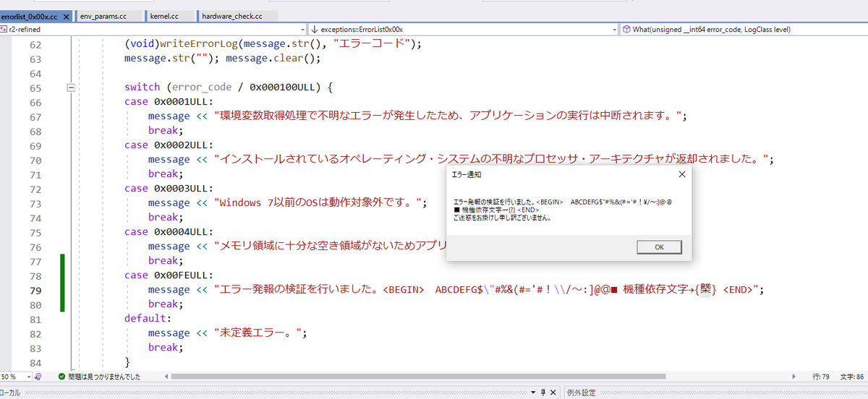Screen dimensions: 868x399
Task: Click the error_code identifier in switch statement
Action: (201, 87)
